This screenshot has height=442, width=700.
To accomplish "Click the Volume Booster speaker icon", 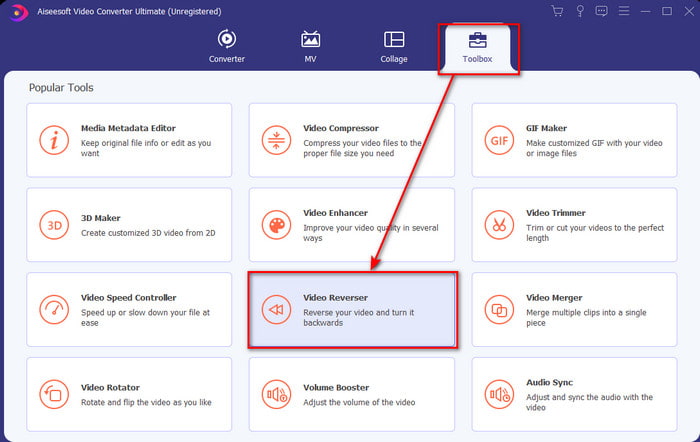I will (x=276, y=394).
